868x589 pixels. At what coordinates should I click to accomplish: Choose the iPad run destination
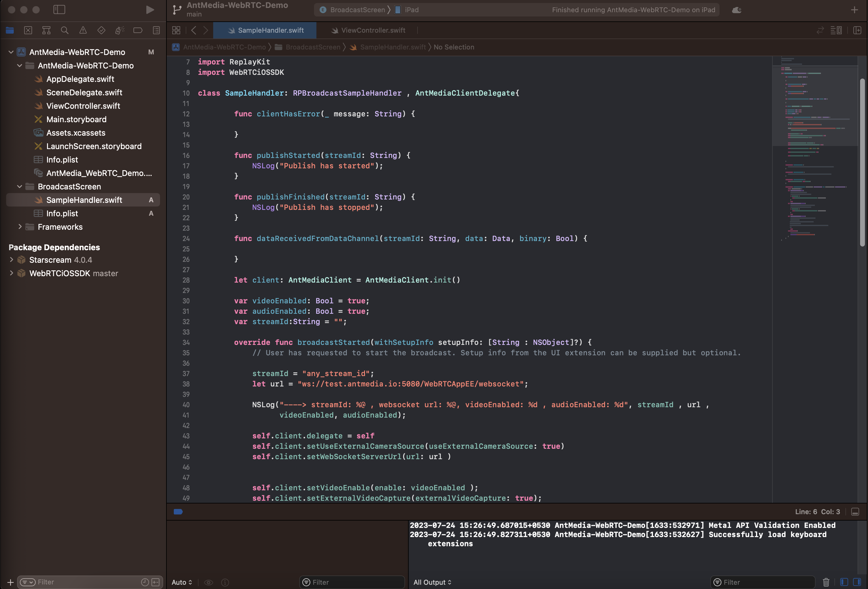coord(407,10)
